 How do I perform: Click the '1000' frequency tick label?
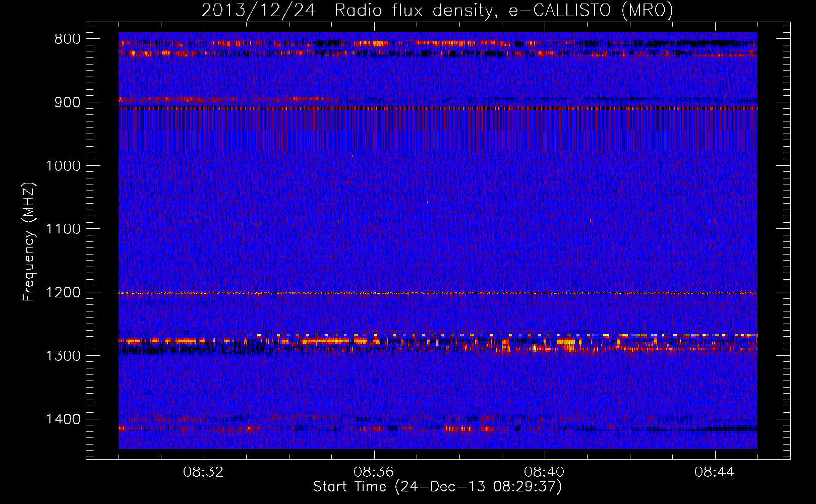pos(63,166)
